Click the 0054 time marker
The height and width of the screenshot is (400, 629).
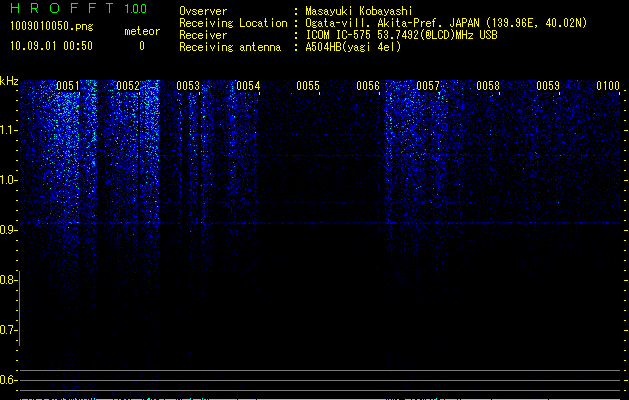click(248, 86)
